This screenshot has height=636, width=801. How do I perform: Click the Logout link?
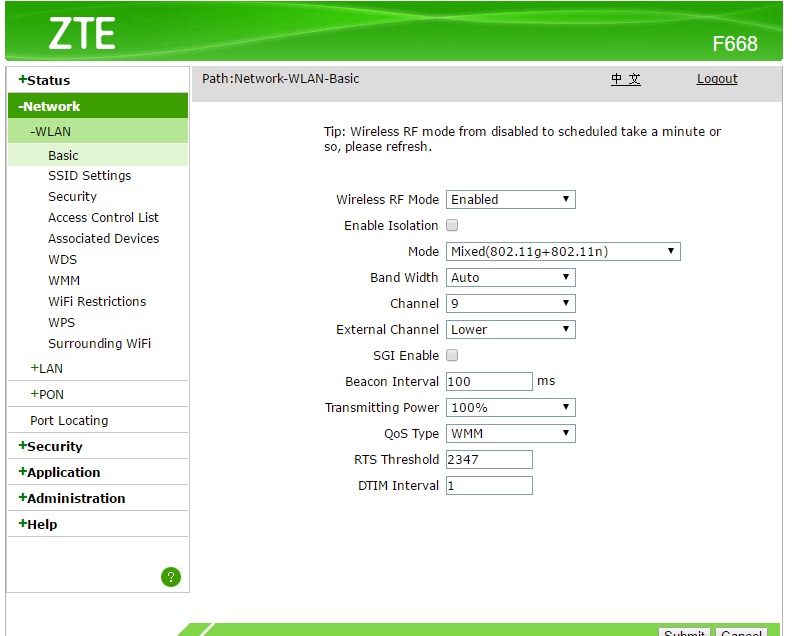coord(717,79)
